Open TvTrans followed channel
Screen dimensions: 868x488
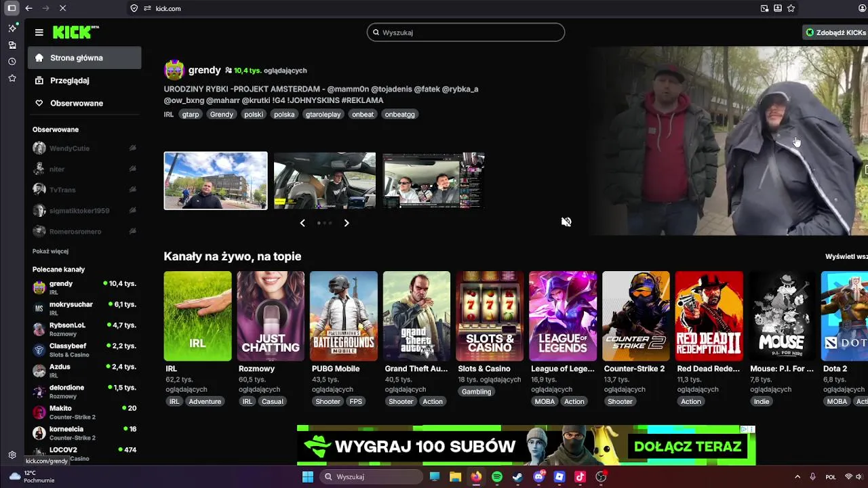[85, 190]
